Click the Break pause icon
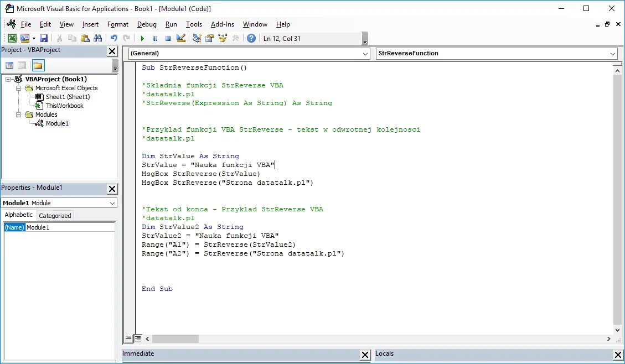The height and width of the screenshot is (364, 625). (x=155, y=38)
